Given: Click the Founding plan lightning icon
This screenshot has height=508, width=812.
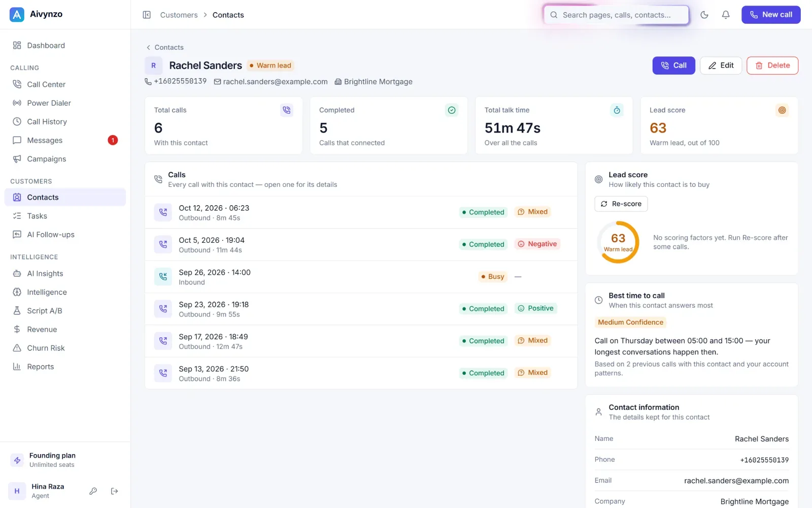Looking at the screenshot, I should [x=17, y=460].
